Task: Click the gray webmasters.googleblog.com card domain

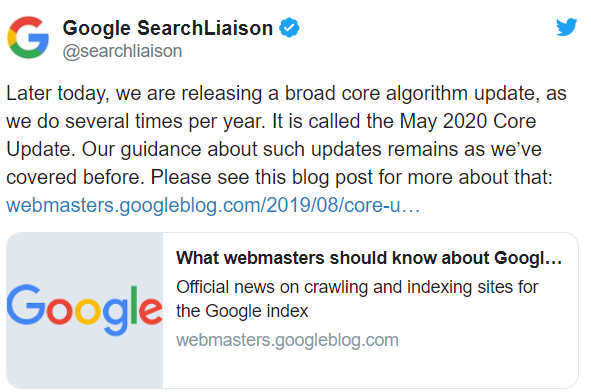Action: point(287,340)
